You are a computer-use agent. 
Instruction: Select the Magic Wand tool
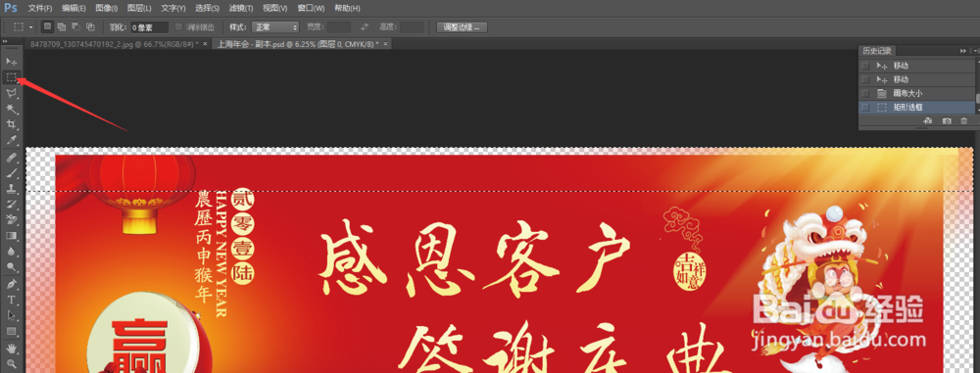(x=11, y=110)
